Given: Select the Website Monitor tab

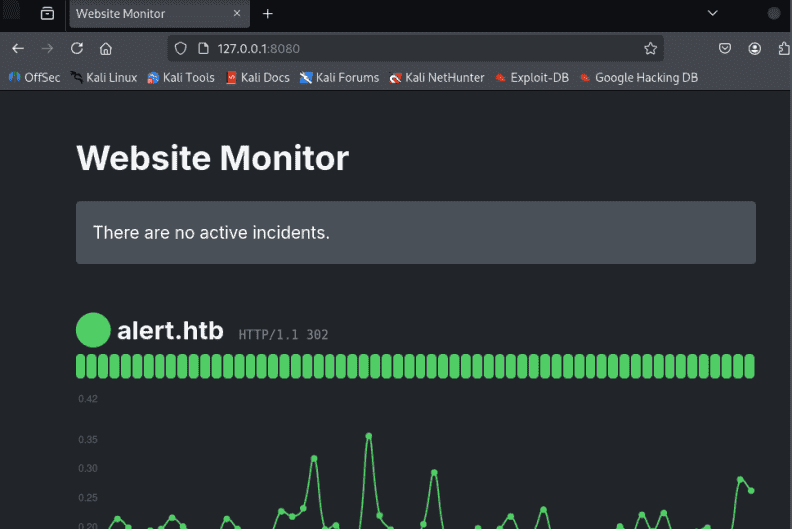Looking at the screenshot, I should 160,14.
